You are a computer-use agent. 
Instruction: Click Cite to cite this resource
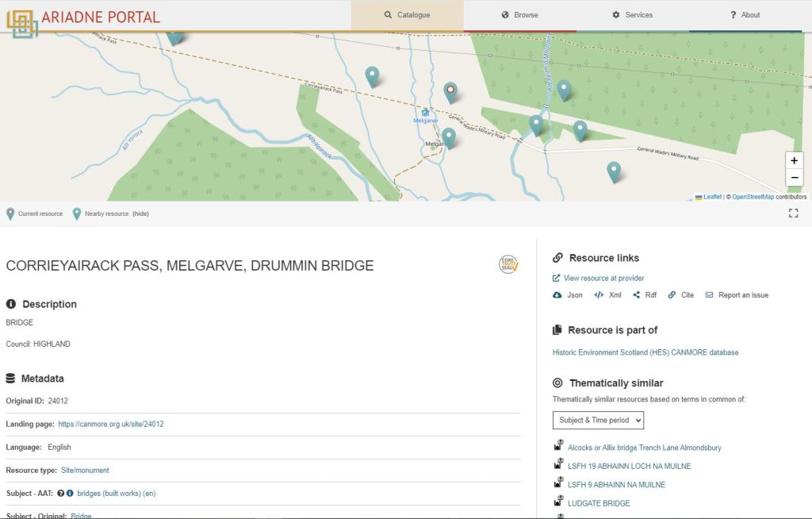pos(680,295)
